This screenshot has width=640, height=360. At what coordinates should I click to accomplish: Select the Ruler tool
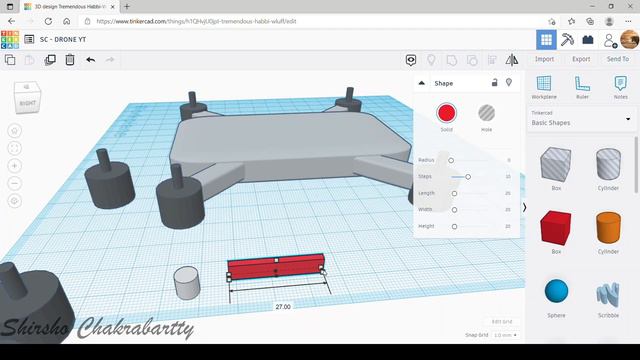582,87
